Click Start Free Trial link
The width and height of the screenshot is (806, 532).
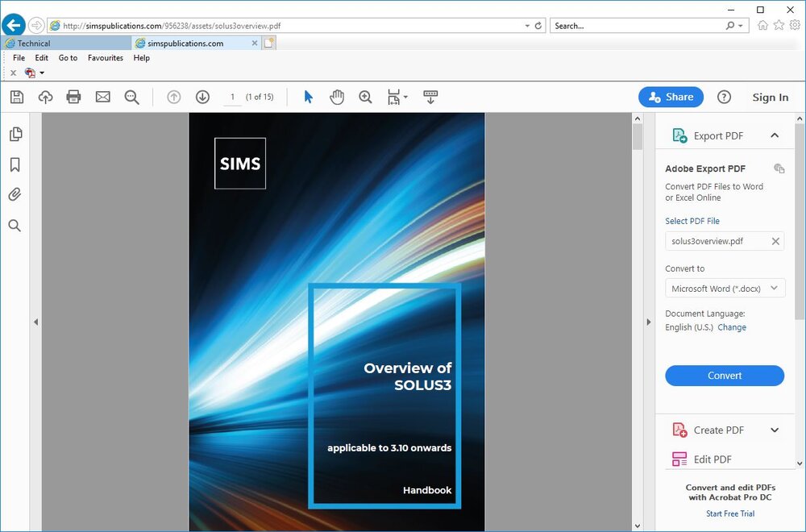pyautogui.click(x=730, y=513)
